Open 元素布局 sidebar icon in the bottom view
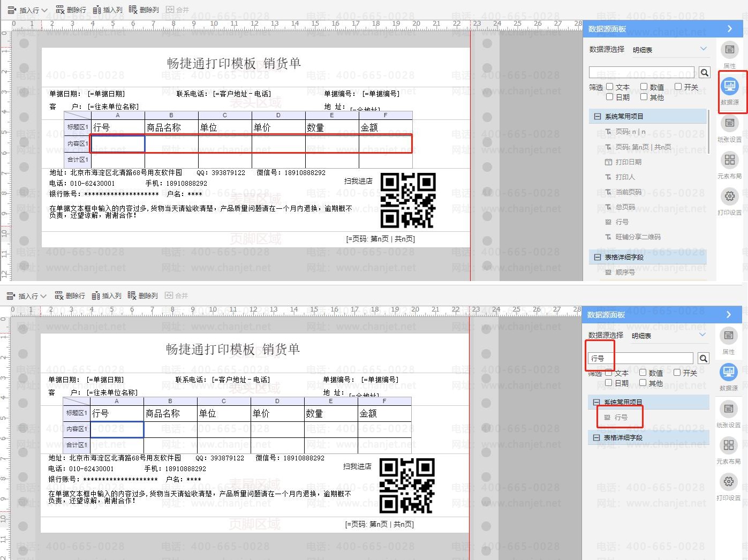 (728, 445)
